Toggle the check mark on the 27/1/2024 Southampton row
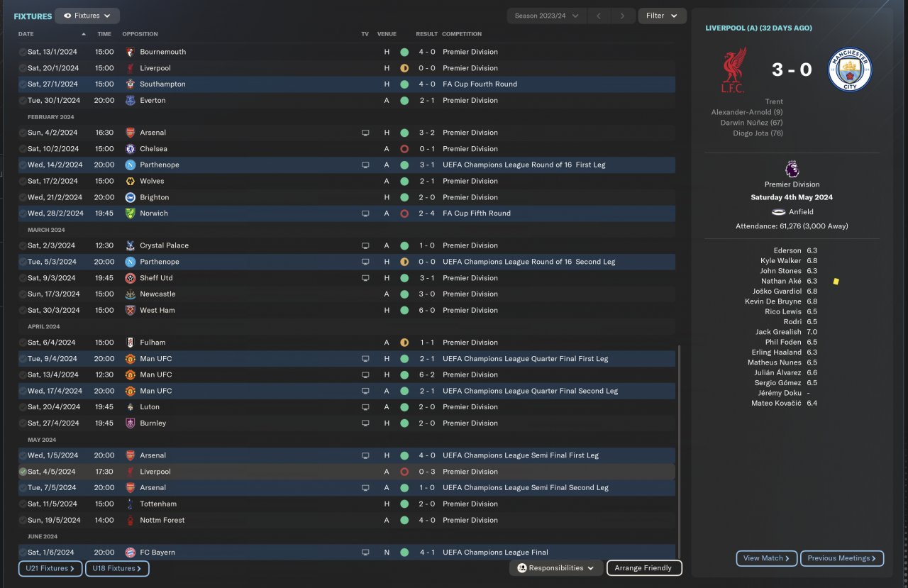This screenshot has height=588, width=908. pos(23,84)
